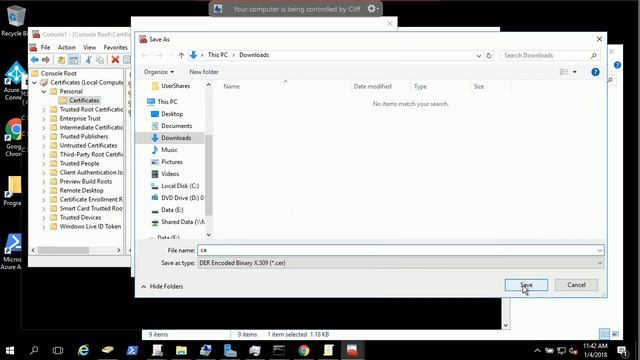Click the navigation pane scroll down arrow
The width and height of the screenshot is (640, 360).
click(209, 235)
